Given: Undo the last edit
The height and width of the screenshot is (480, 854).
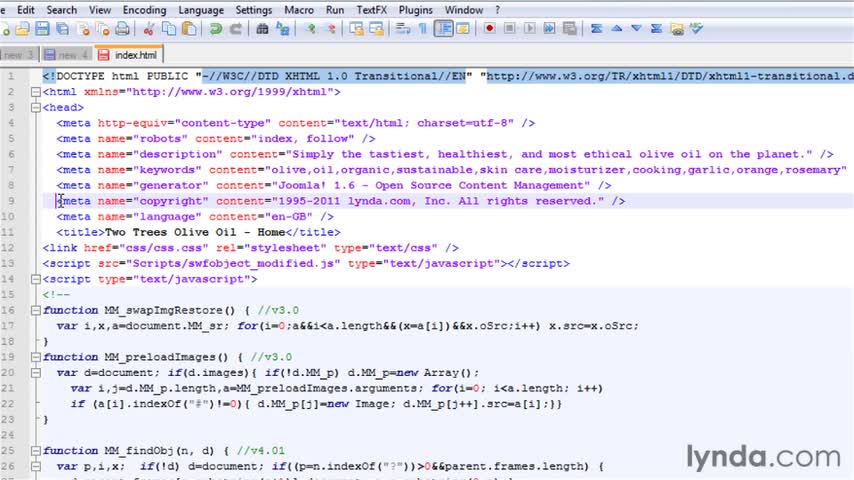Looking at the screenshot, I should point(216,29).
